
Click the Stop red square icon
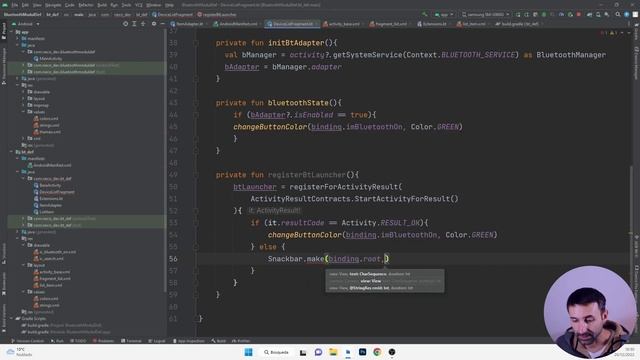[x=579, y=15]
